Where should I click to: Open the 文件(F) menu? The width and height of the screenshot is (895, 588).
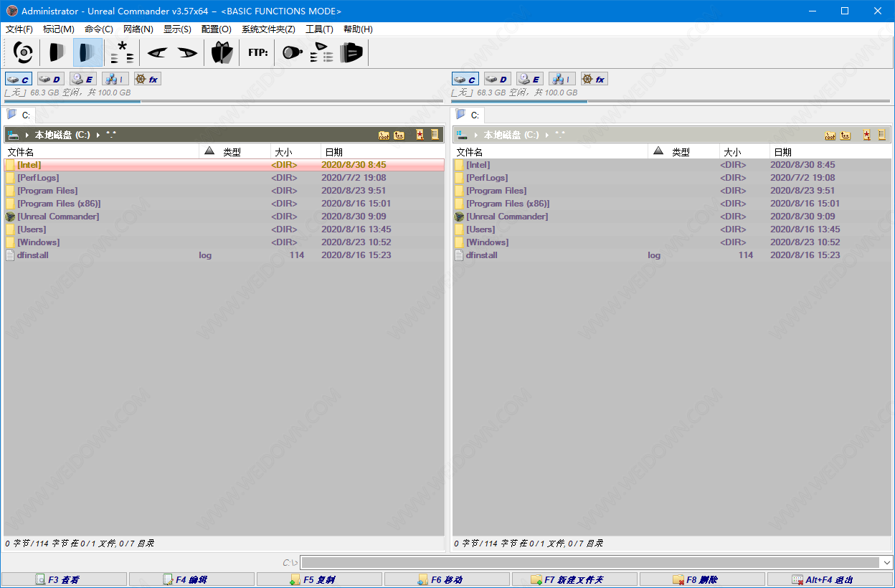coord(19,29)
